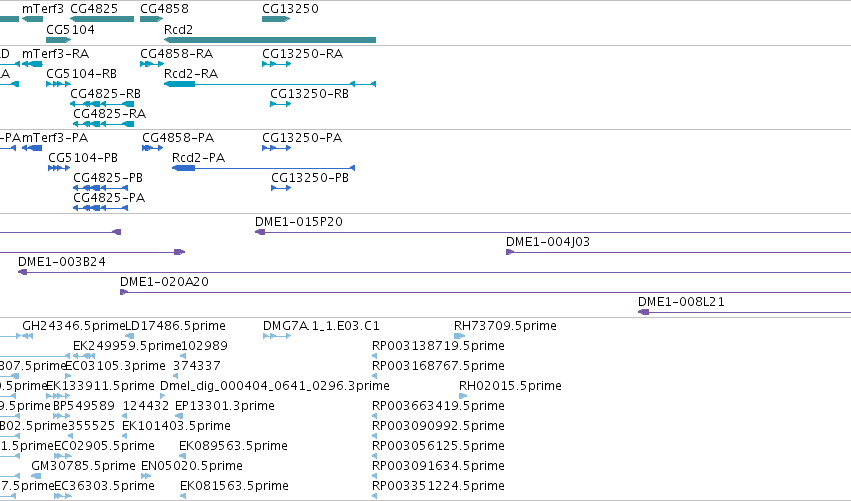Click the DMG7A.1_1.E03.C1 EST glyph

pyautogui.click(x=277, y=336)
